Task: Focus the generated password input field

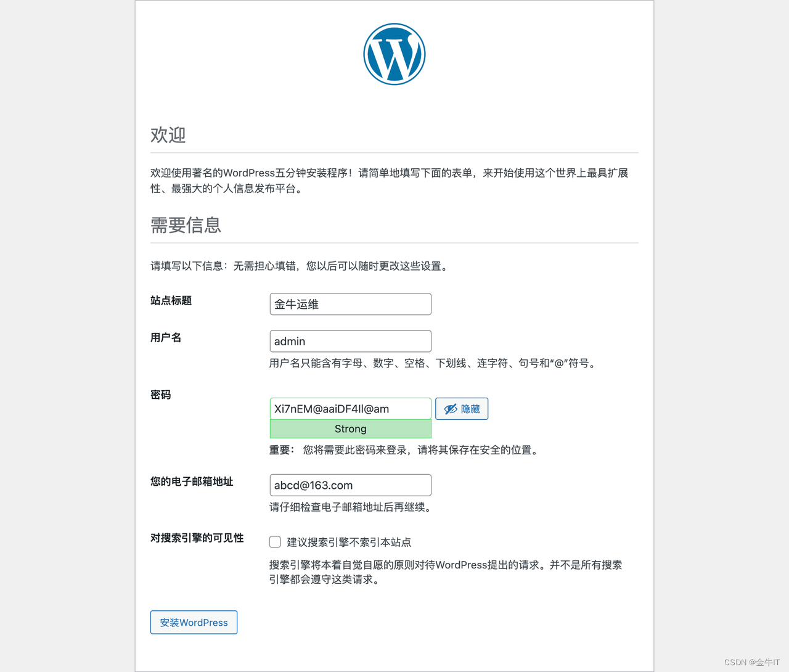Action: pos(350,408)
